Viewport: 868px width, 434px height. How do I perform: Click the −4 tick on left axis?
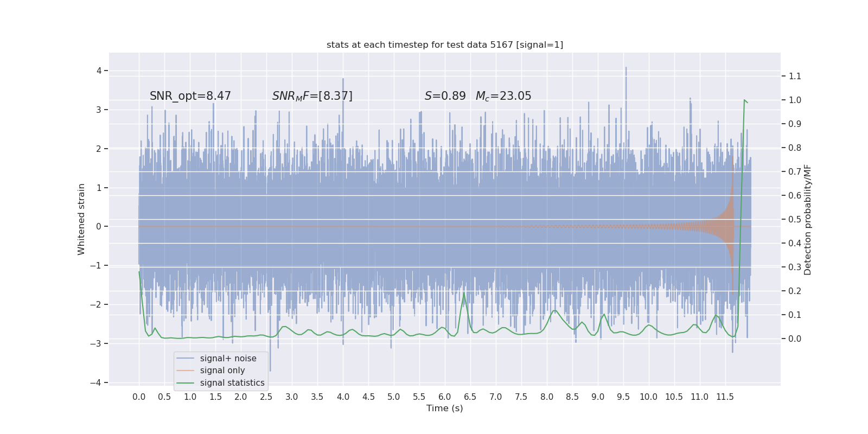click(x=96, y=383)
